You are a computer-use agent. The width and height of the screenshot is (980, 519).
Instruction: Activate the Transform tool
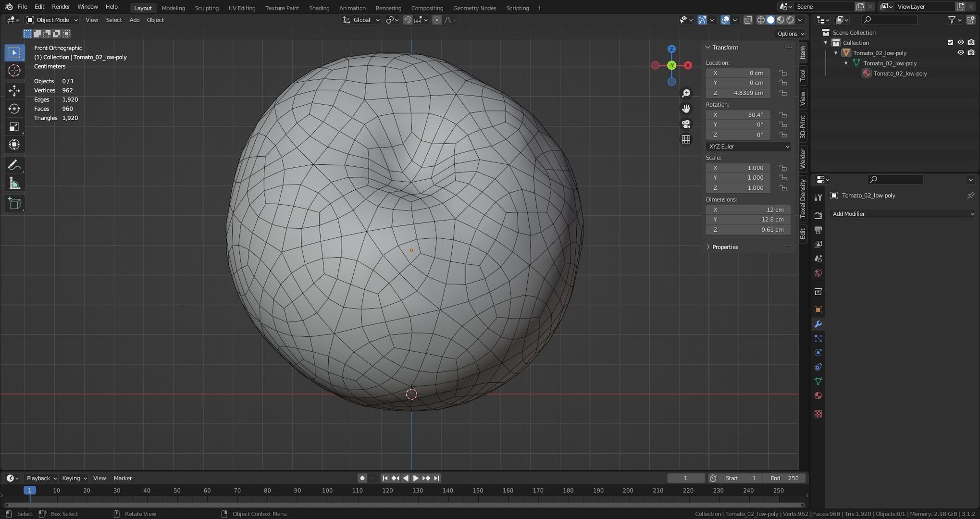click(x=14, y=145)
